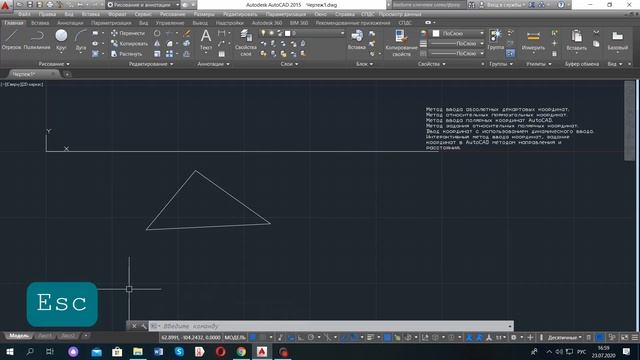Screen dimensions: 640x360
Task: Click the Save icon in quick access toolbar
Action: point(30,5)
